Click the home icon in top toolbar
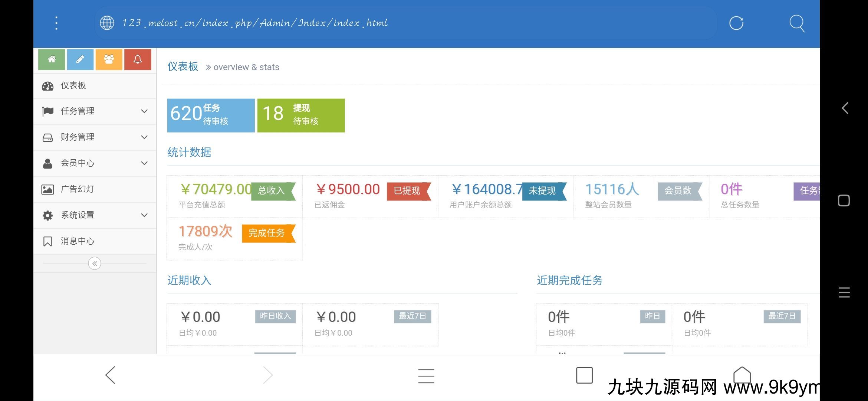868x401 pixels. (x=52, y=59)
